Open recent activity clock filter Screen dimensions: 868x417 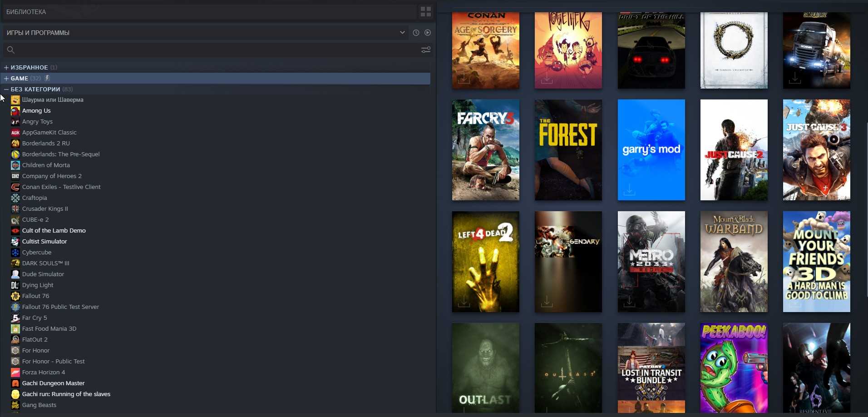(x=416, y=33)
